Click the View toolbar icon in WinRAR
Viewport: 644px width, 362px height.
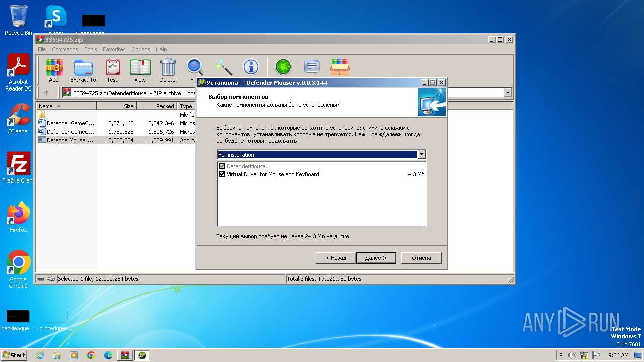140,70
